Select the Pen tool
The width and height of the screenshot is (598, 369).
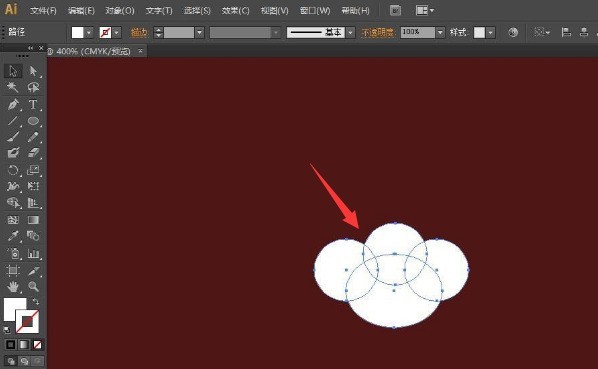(x=13, y=104)
